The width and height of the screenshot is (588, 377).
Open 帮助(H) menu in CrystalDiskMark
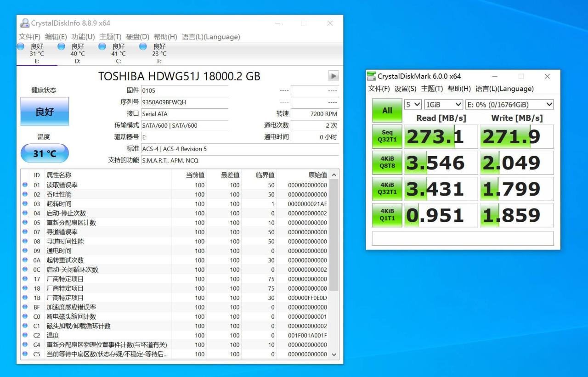click(x=459, y=89)
